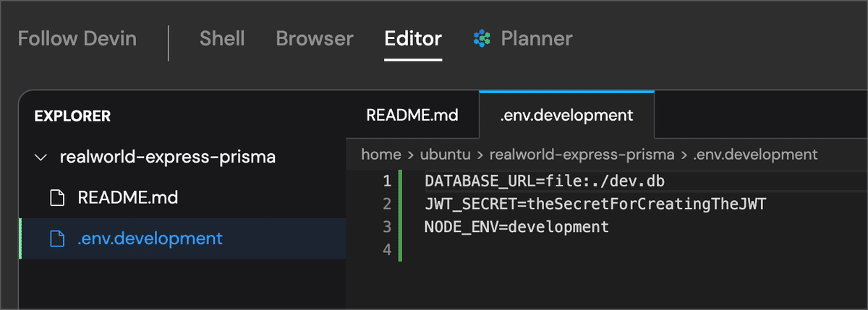
Task: Click 'home' in the breadcrumb path
Action: coord(381,154)
